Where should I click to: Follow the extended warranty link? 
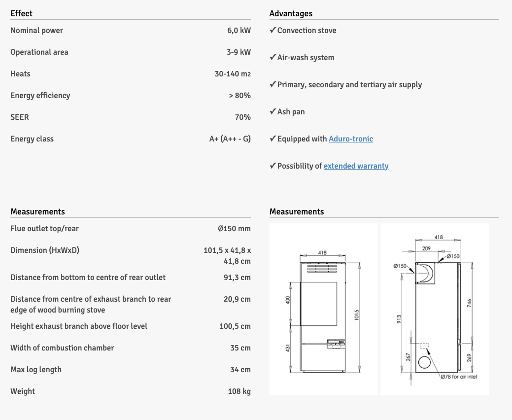point(356,166)
